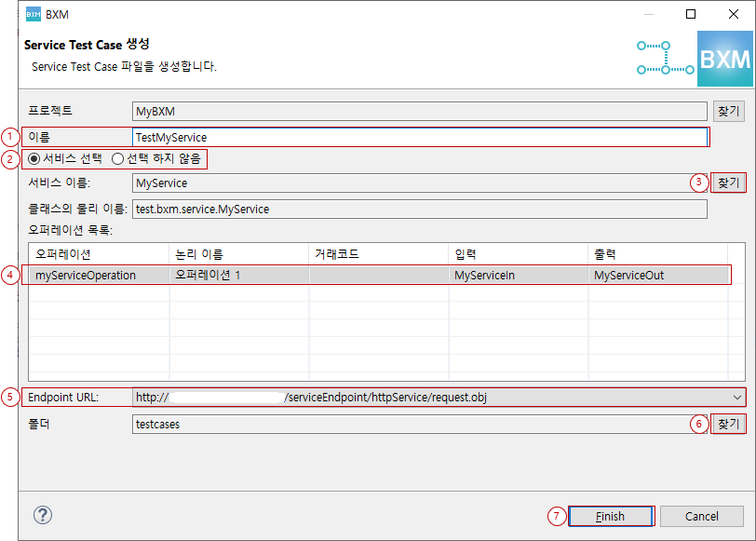Click the 찾기 button next to 프로젝트

(728, 111)
